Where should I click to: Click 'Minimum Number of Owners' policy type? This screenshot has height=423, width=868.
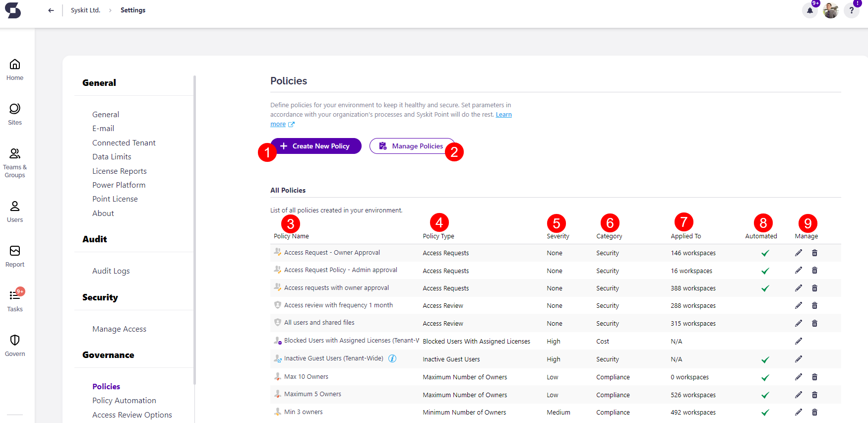(x=464, y=412)
